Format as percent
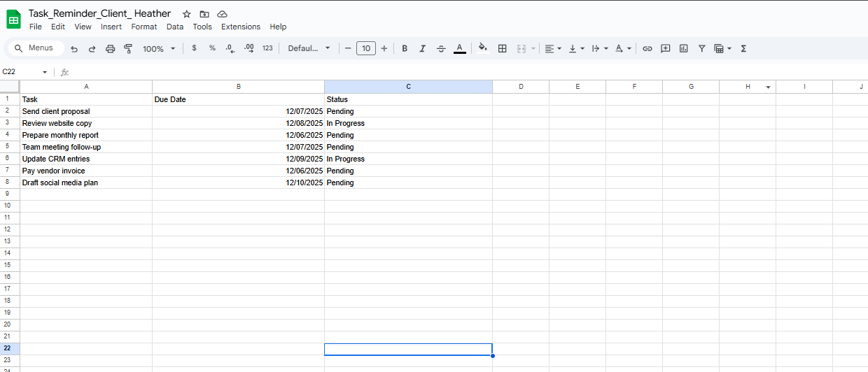The width and height of the screenshot is (868, 372). (x=212, y=48)
